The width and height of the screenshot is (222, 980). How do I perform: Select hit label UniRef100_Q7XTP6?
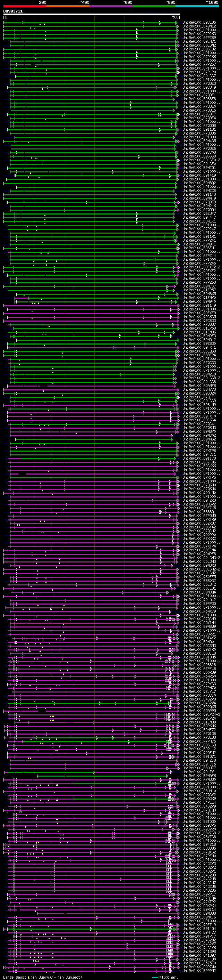coord(199,451)
